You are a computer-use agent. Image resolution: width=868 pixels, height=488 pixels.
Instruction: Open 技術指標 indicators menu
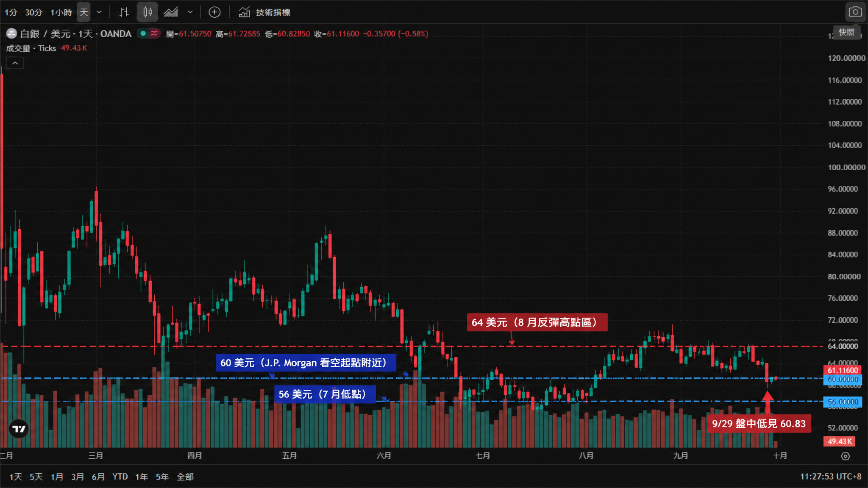pos(264,12)
